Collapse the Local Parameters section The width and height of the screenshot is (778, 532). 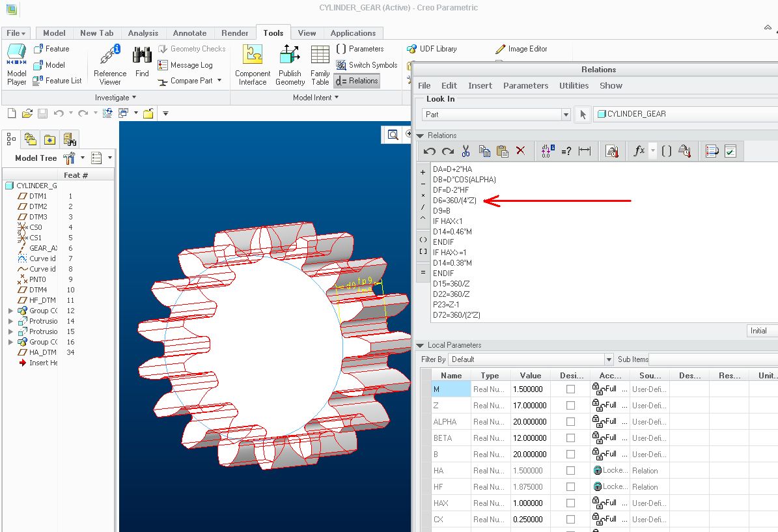point(421,345)
